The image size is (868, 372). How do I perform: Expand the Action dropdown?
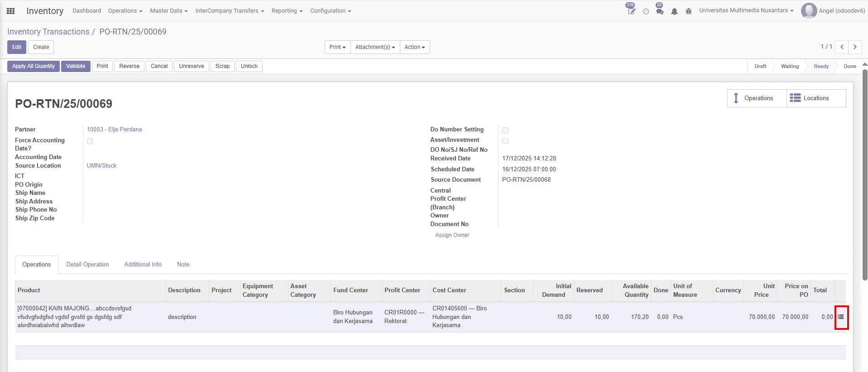414,47
